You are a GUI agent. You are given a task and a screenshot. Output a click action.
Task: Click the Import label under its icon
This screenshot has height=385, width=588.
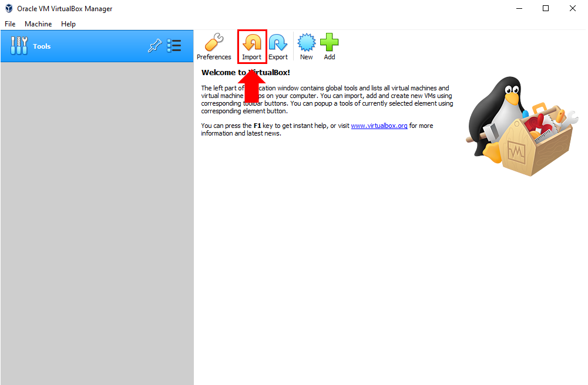click(251, 56)
